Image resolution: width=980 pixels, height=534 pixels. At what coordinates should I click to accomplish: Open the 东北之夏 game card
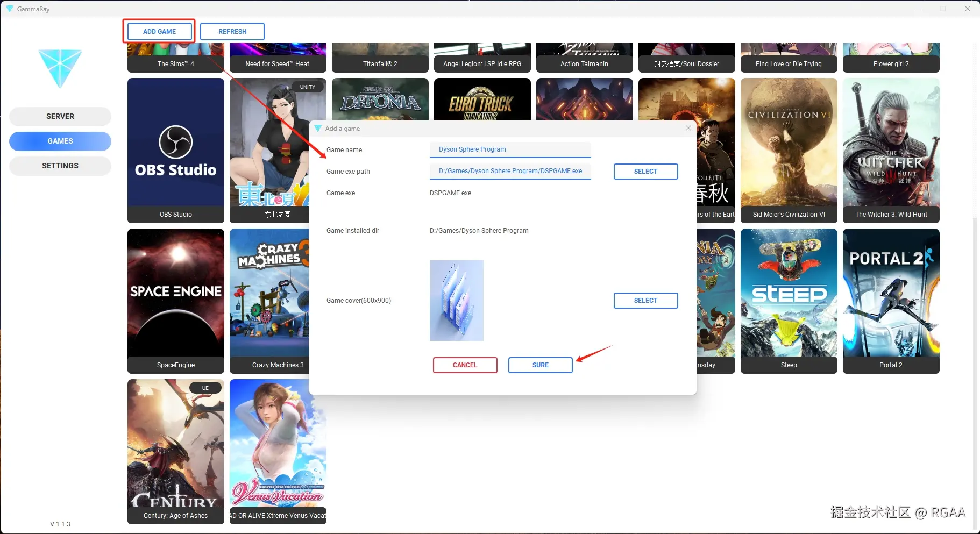click(x=269, y=151)
